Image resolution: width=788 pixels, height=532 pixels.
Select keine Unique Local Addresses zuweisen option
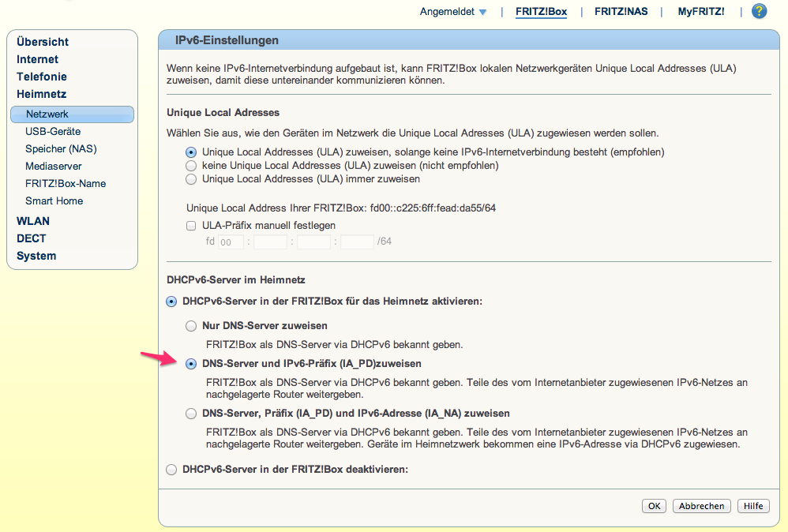191,165
